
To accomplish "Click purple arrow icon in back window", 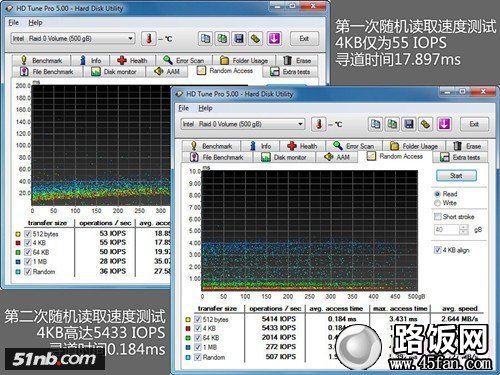I will [x=274, y=39].
